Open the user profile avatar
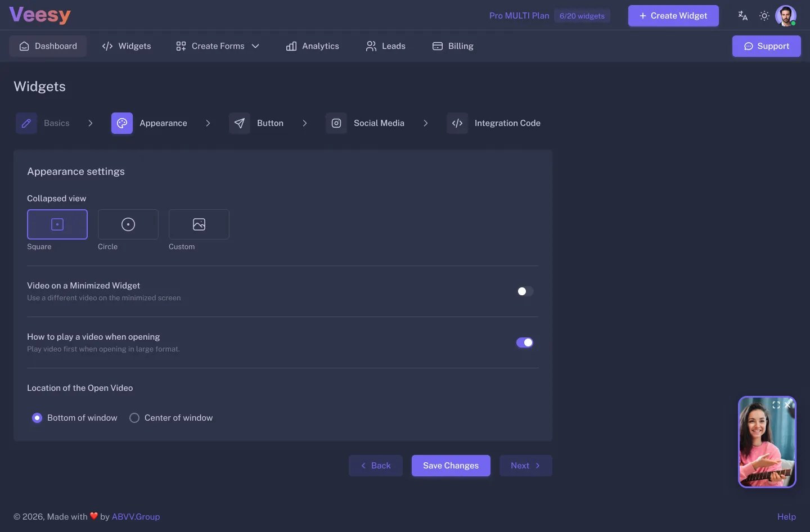The image size is (810, 532). click(x=785, y=16)
